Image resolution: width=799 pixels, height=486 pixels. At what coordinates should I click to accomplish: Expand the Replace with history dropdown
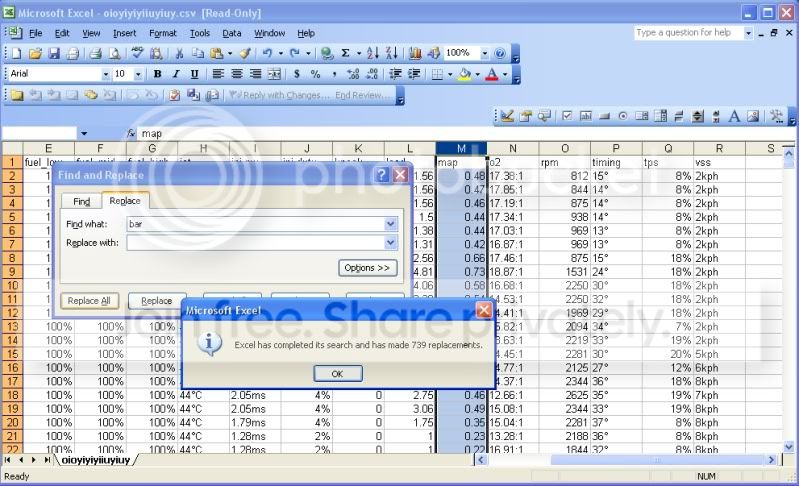(x=390, y=242)
